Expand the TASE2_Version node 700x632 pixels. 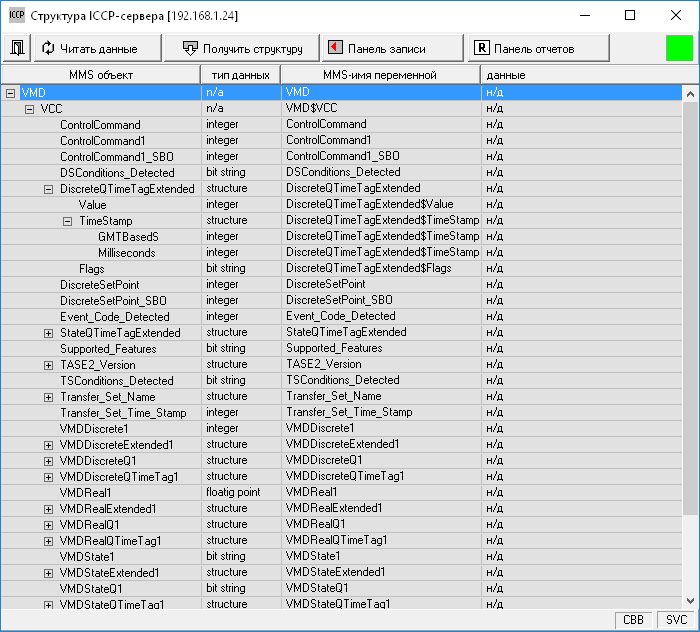point(48,364)
